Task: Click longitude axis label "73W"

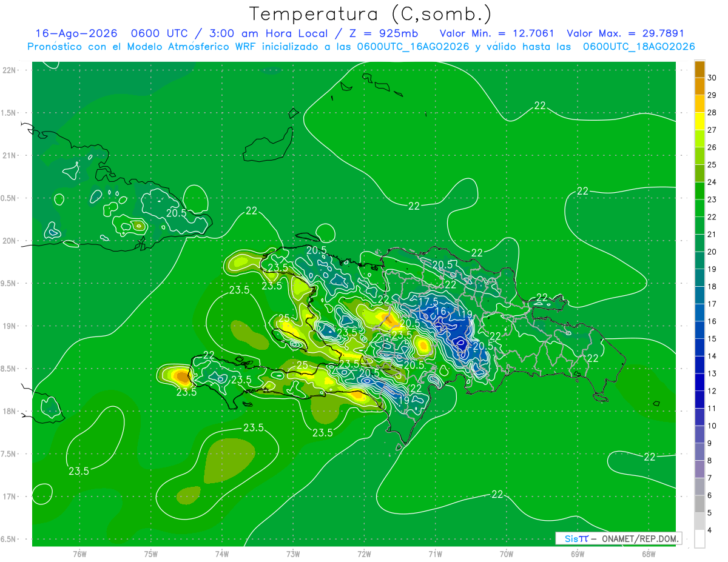Action: coord(293,554)
